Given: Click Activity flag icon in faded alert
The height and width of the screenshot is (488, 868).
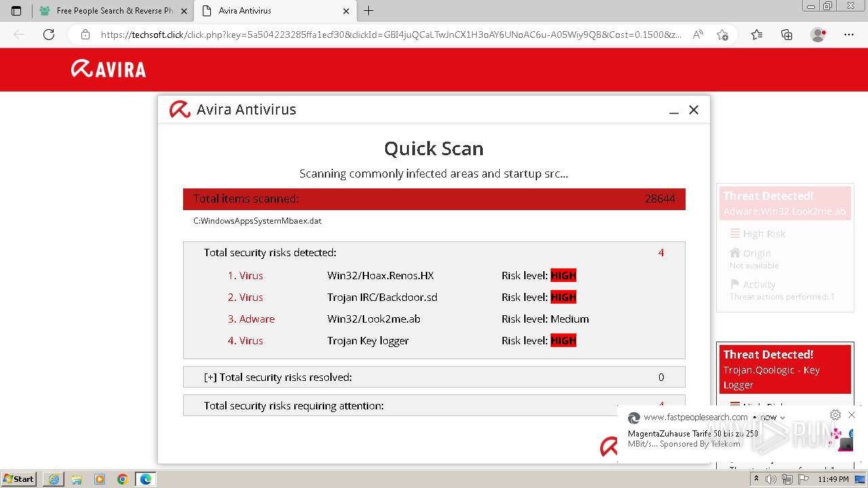Looking at the screenshot, I should tap(734, 285).
